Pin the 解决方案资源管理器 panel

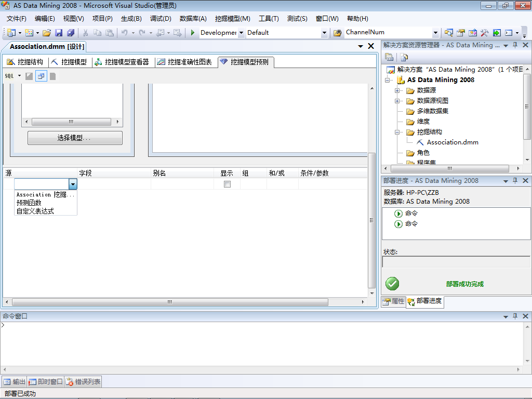coord(515,45)
